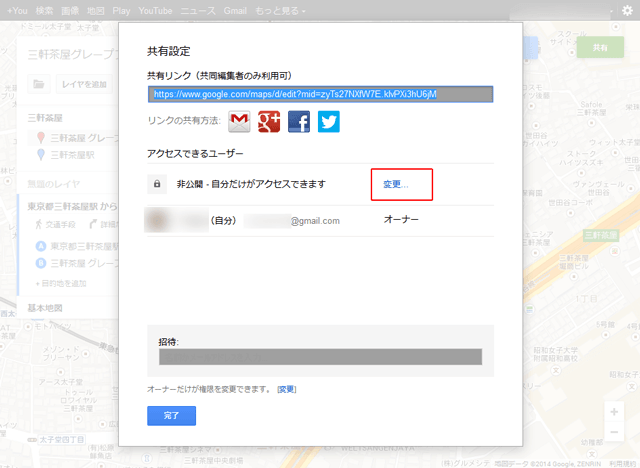Click the zoom in plus button on map
640x468 pixels.
pos(614,412)
